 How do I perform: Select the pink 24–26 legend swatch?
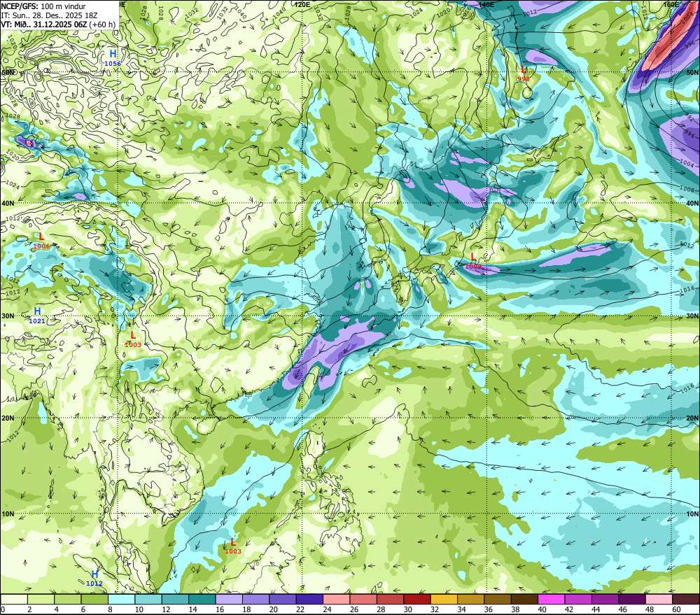(336, 599)
